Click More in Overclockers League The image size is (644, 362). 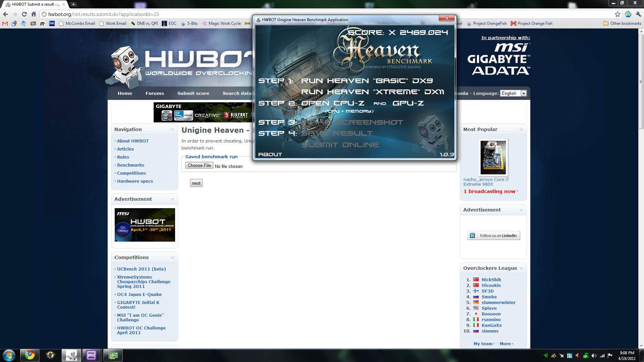click(505, 344)
